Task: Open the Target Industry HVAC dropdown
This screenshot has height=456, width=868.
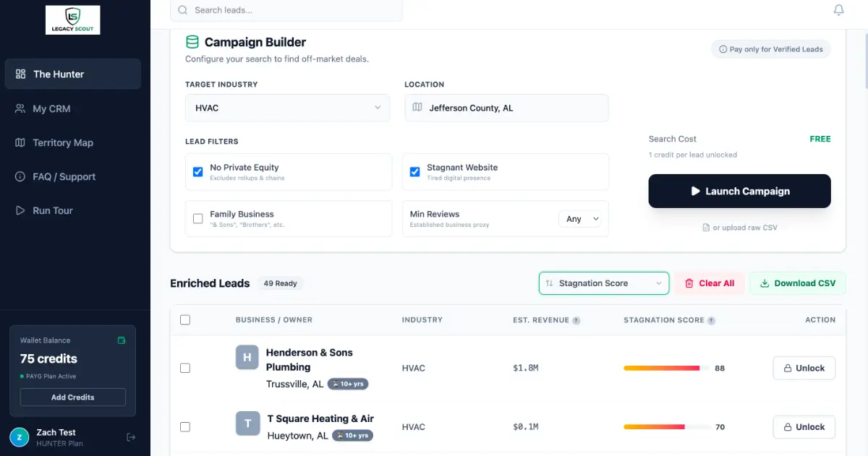Action: (x=287, y=108)
